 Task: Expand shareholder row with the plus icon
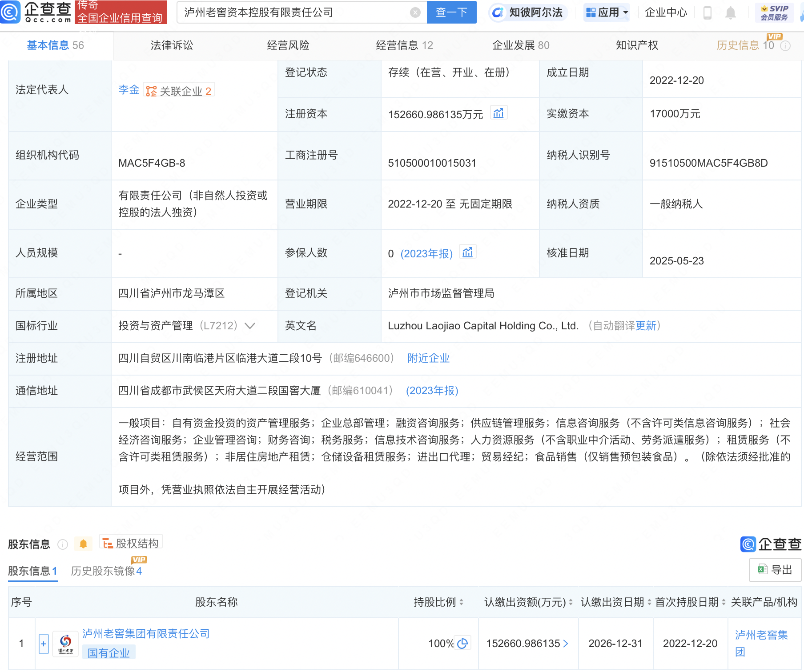point(44,644)
